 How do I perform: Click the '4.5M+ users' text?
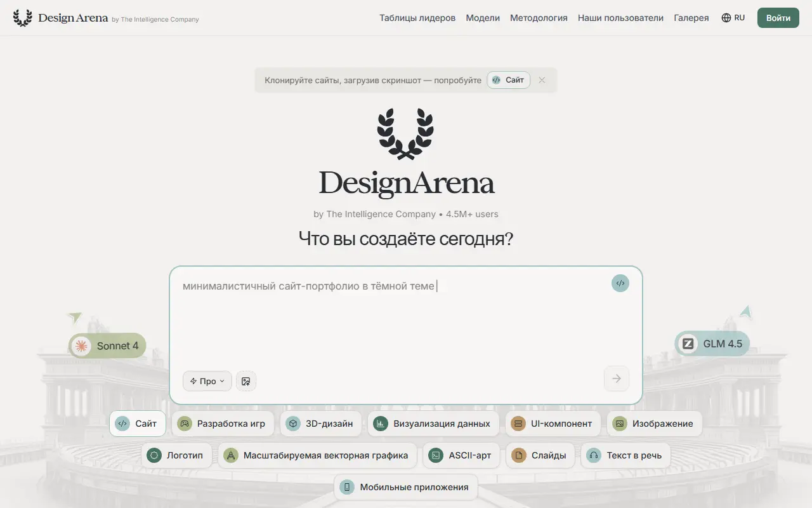point(472,214)
